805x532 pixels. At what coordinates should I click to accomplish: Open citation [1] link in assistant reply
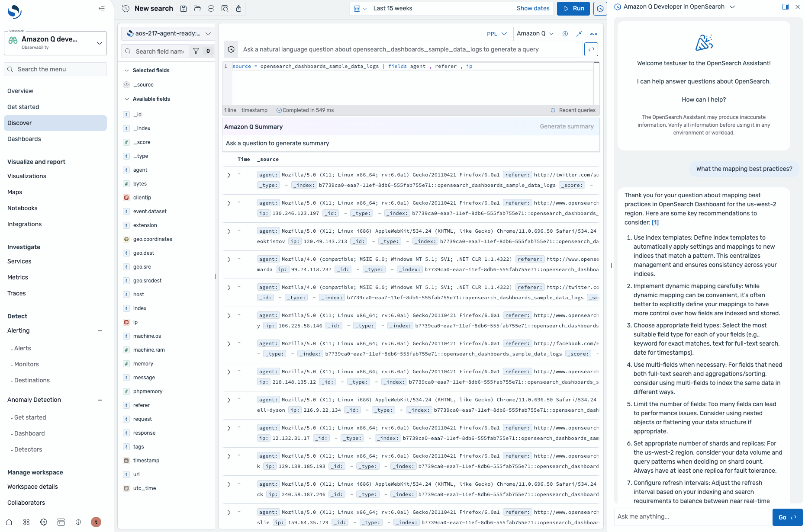(655, 222)
